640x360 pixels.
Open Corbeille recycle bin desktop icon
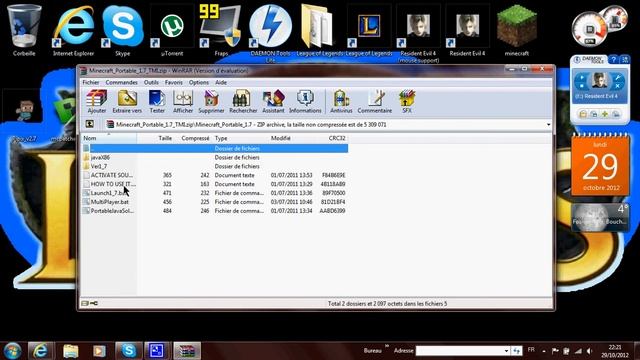click(24, 30)
